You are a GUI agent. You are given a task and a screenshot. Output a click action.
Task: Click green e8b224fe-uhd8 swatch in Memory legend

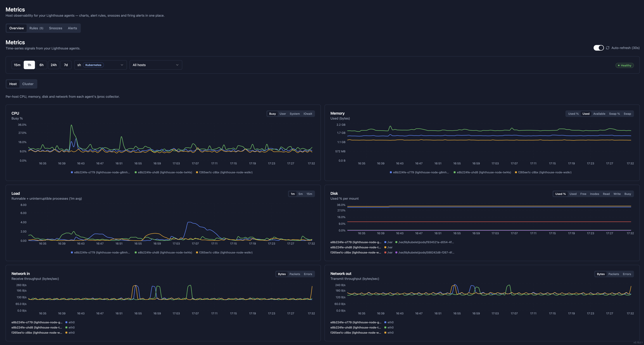pyautogui.click(x=455, y=172)
